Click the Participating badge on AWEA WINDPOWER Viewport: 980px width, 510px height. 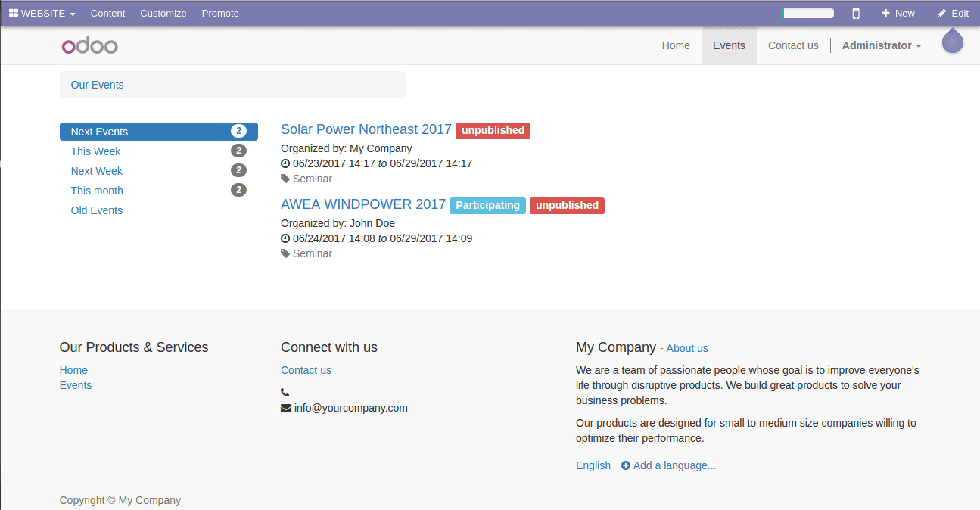(487, 205)
